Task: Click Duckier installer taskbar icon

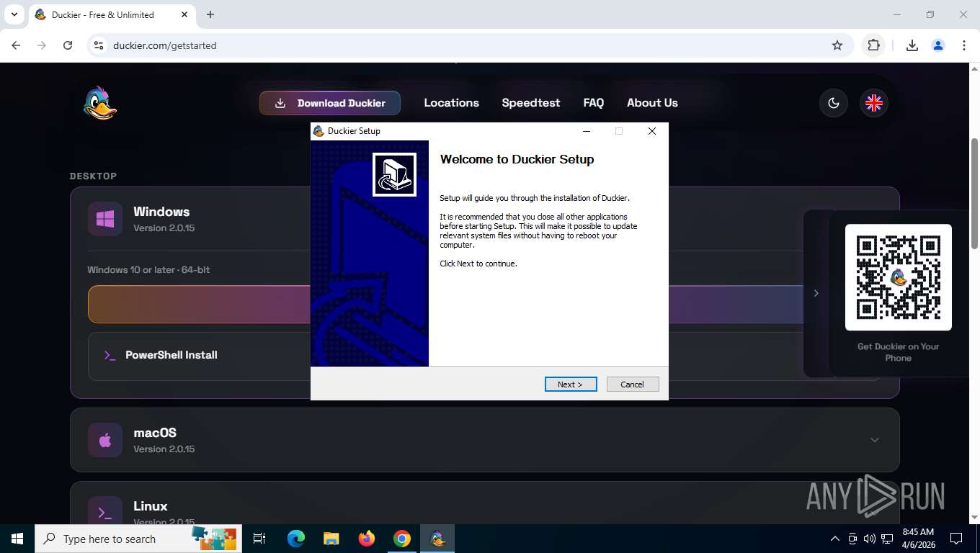Action: pos(437,539)
